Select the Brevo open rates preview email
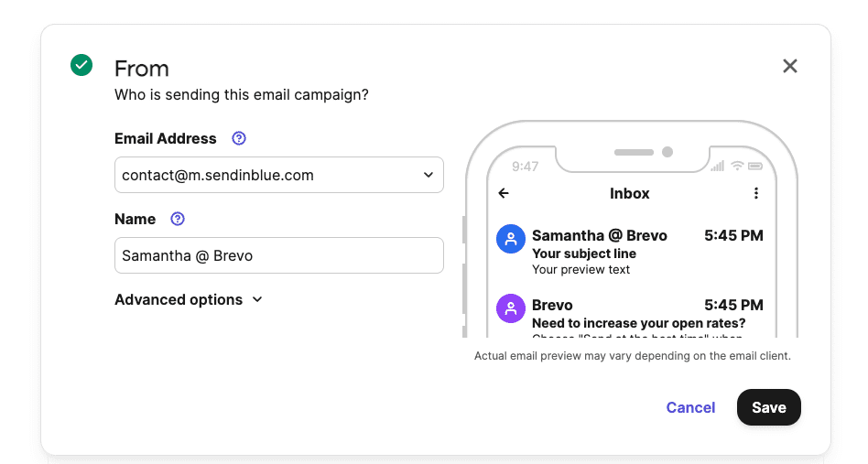 [x=630, y=315]
